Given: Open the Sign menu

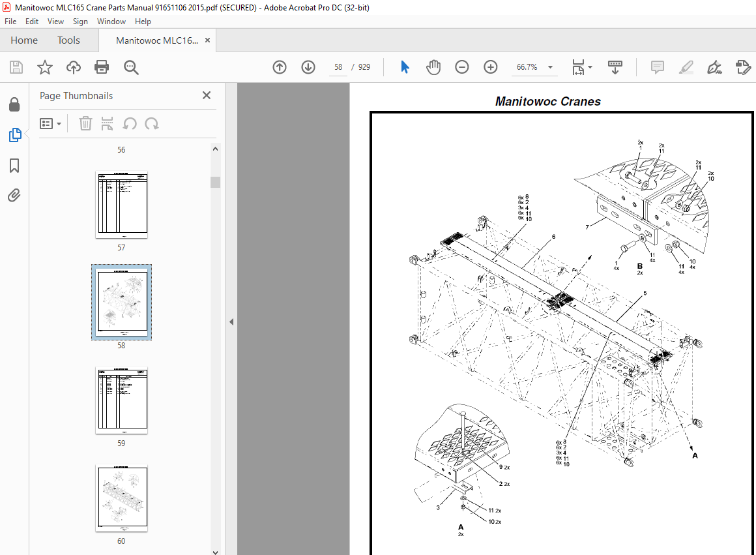Looking at the screenshot, I should pyautogui.click(x=80, y=22).
